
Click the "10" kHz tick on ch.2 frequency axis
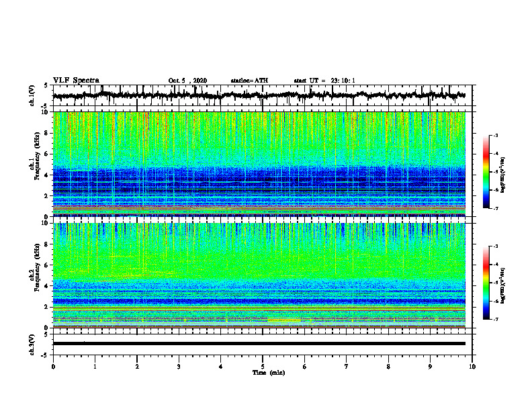45,223
